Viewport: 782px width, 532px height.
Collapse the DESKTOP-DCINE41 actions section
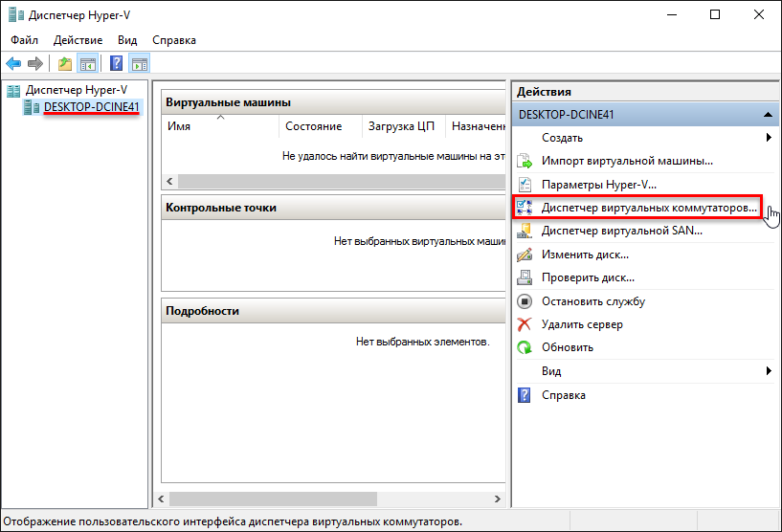pos(768,115)
